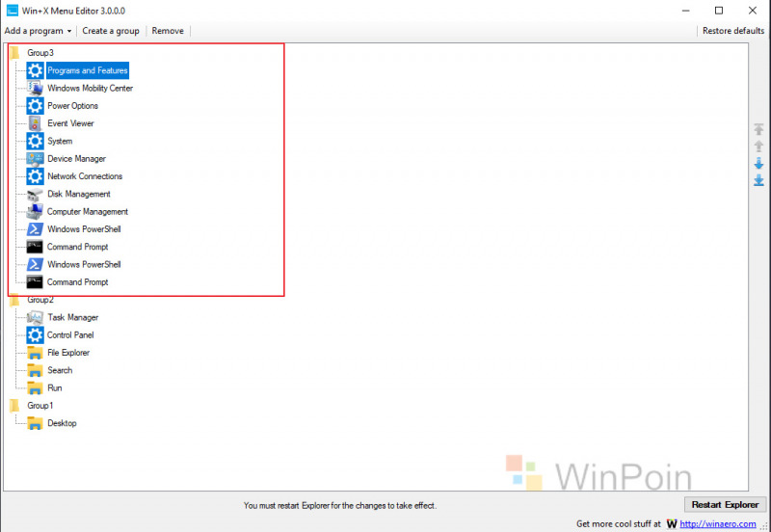Move selected item down one position
The width and height of the screenshot is (771, 532).
[758, 163]
